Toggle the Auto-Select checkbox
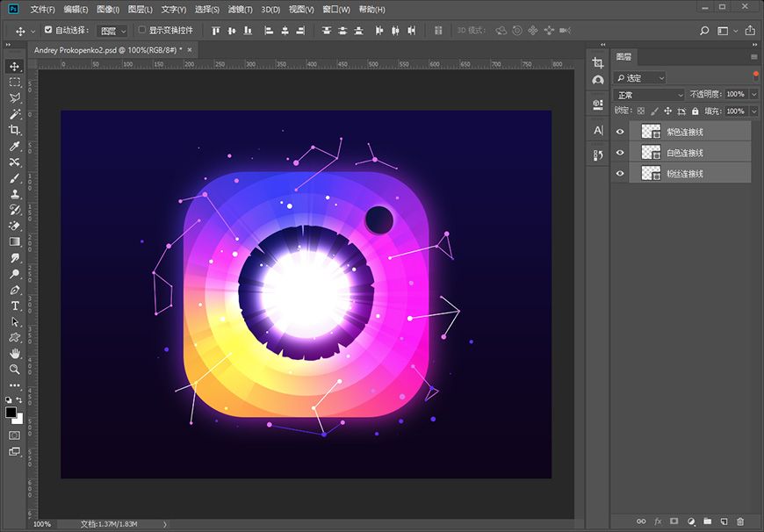Screen dimensions: 764x532 tap(48, 30)
